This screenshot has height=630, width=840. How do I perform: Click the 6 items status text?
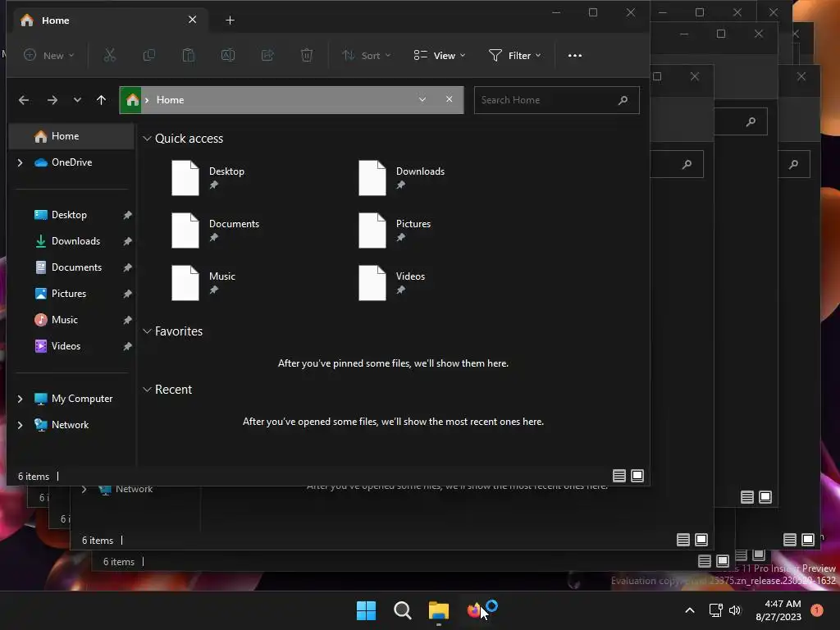[33, 477]
